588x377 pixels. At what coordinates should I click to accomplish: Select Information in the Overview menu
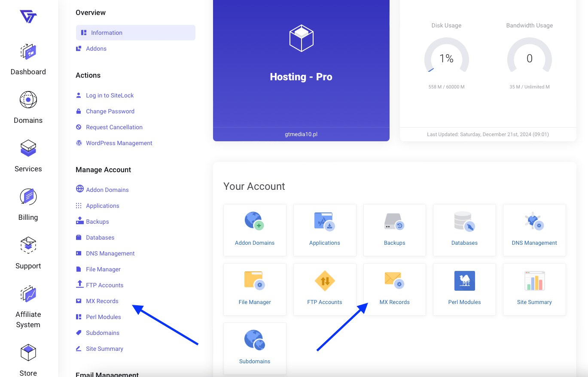136,33
